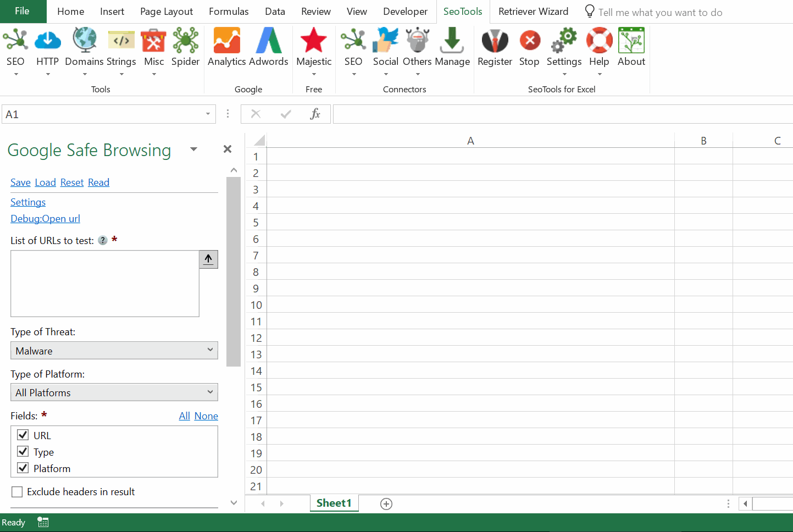Click the Load link

tap(46, 182)
